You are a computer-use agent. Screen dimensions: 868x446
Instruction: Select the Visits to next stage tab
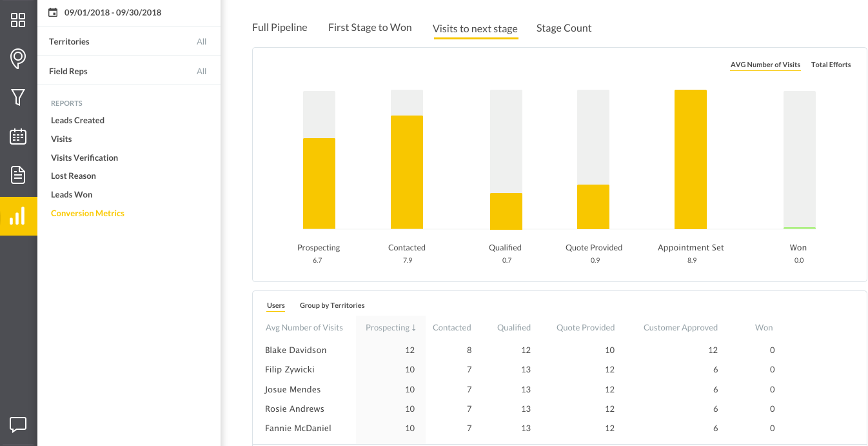click(x=475, y=28)
